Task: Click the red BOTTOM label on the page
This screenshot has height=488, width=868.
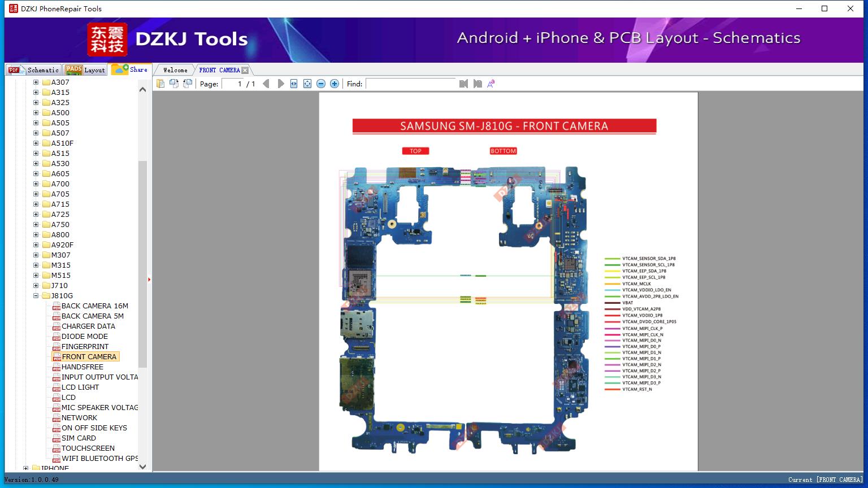Action: [x=504, y=151]
